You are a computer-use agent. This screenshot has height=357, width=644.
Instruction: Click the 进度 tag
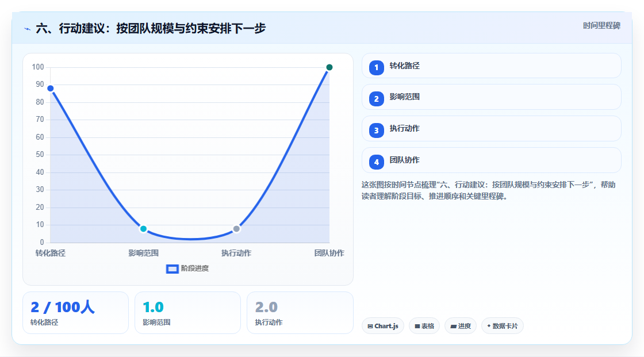point(461,326)
